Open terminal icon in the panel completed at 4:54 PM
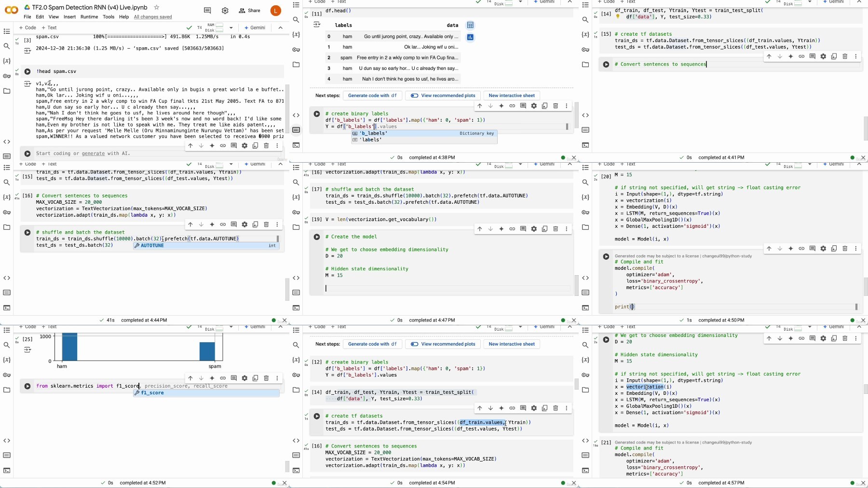 296,470
